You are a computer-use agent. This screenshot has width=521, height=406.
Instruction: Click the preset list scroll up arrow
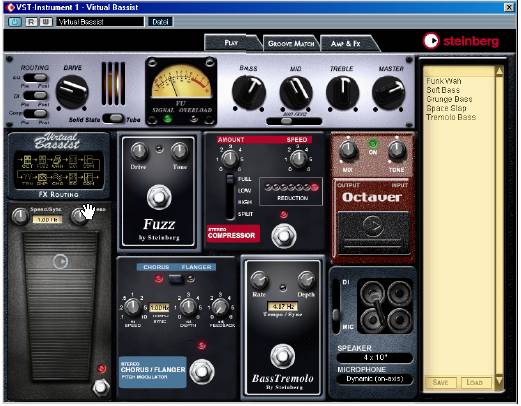499,72
